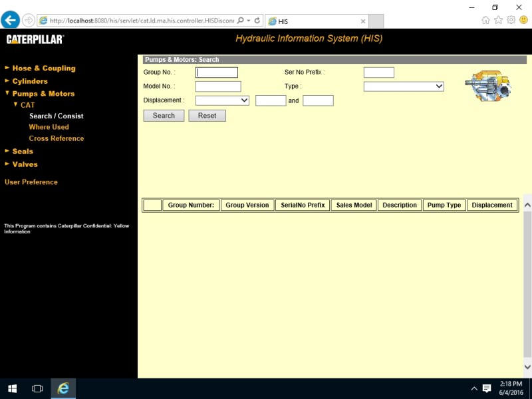Image resolution: width=532 pixels, height=399 pixels.
Task: Click the hydraulic pump image
Action: (487, 86)
